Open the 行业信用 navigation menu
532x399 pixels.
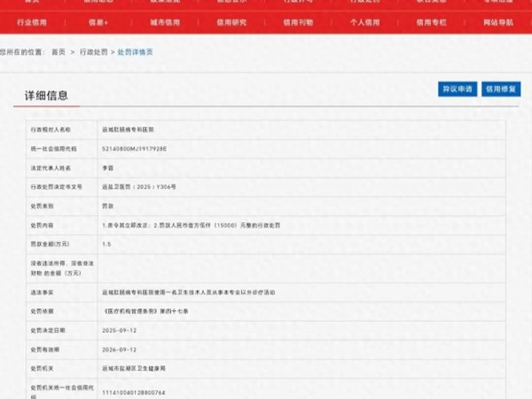click(33, 21)
